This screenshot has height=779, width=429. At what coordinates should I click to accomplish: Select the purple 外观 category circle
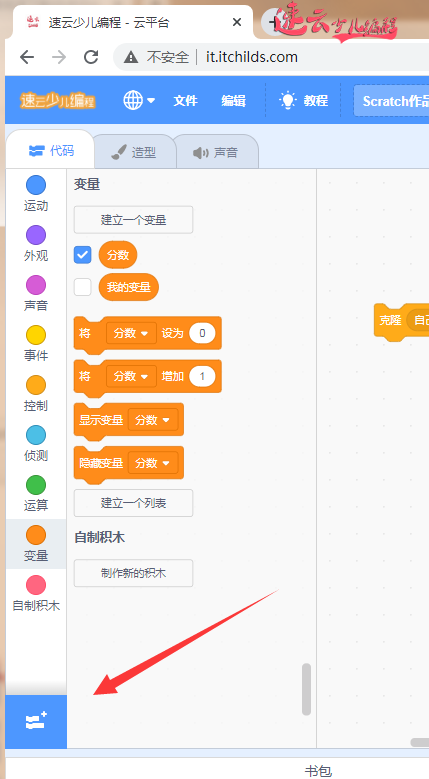pyautogui.click(x=36, y=235)
